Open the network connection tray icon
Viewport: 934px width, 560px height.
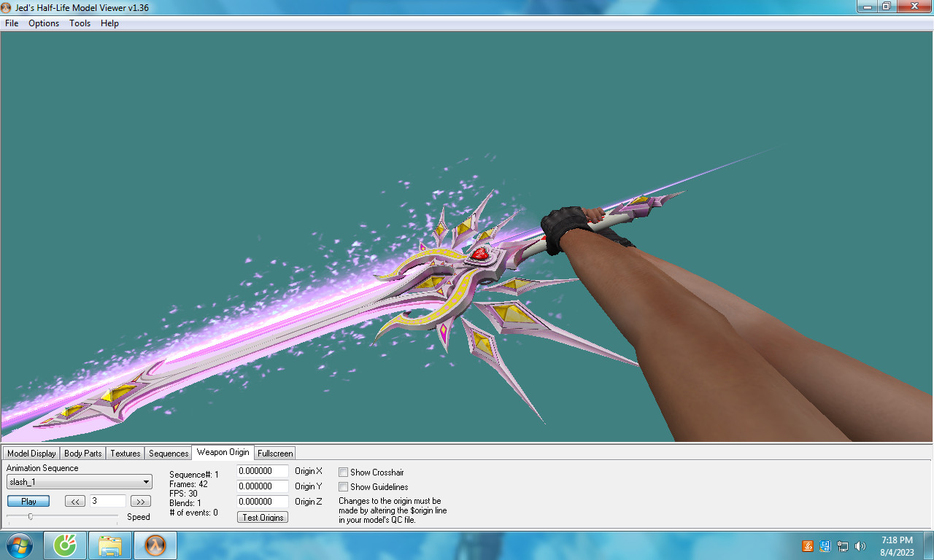point(842,545)
